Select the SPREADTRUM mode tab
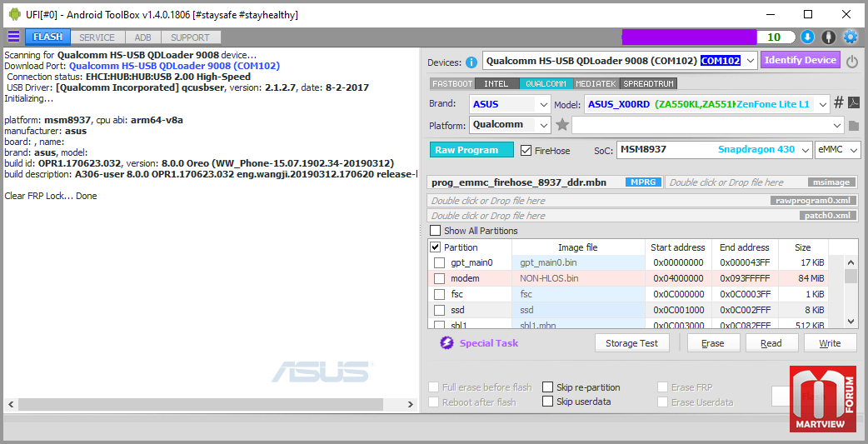Image resolution: width=868 pixels, height=444 pixels. [x=649, y=83]
